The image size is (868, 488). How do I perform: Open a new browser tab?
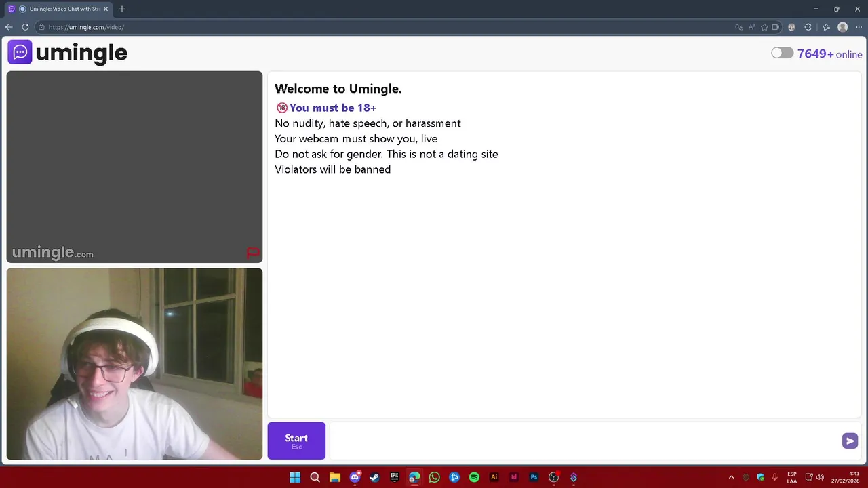(x=122, y=9)
